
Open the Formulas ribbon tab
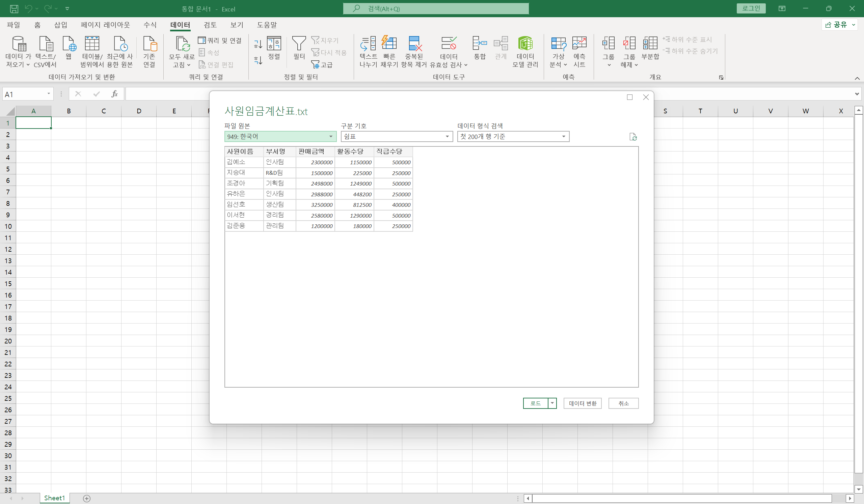pos(150,25)
